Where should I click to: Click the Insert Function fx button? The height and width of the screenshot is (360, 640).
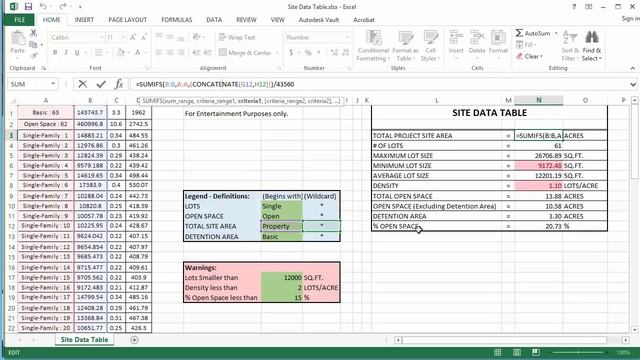point(119,84)
